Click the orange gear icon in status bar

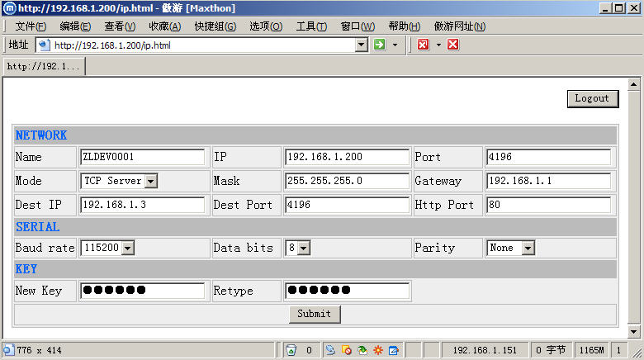(x=378, y=350)
